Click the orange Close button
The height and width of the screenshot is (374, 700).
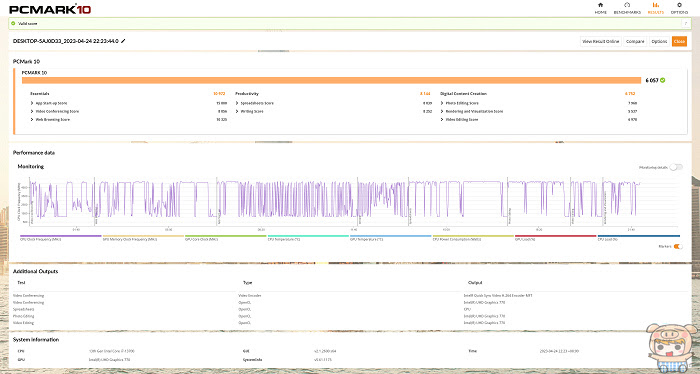(x=679, y=41)
